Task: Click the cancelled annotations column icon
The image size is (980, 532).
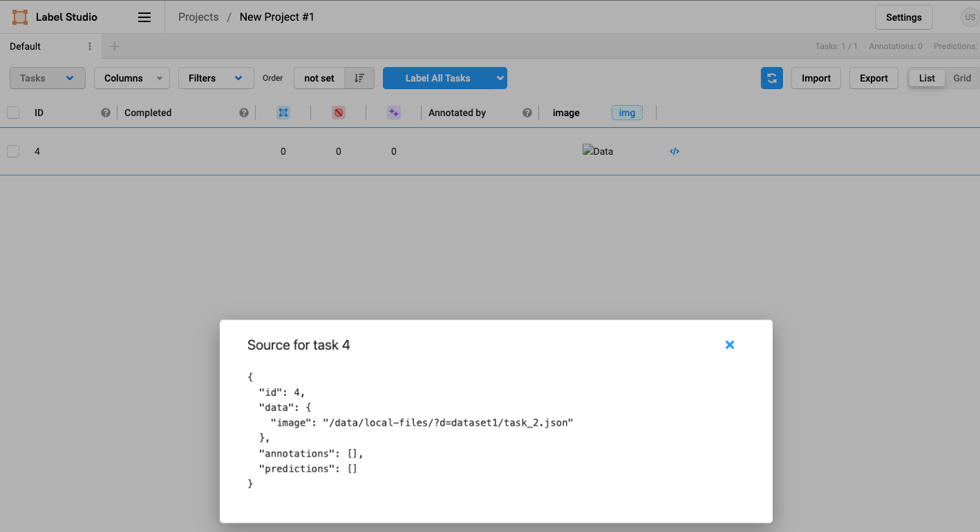Action: 338,112
